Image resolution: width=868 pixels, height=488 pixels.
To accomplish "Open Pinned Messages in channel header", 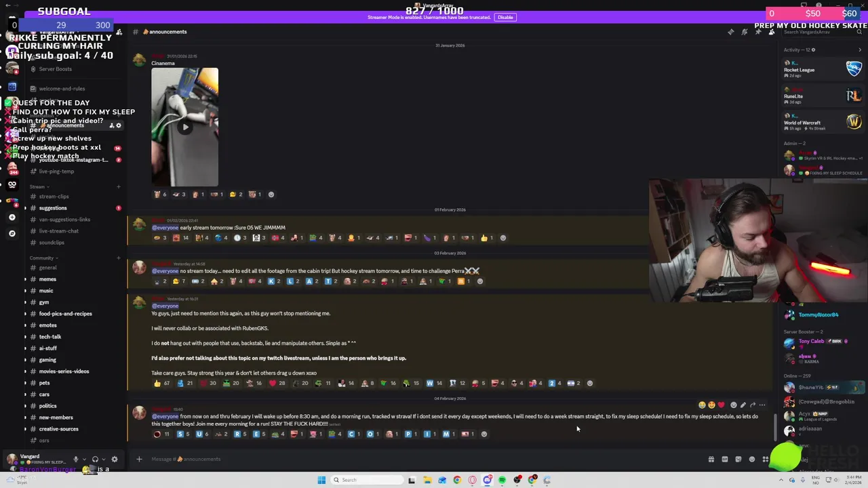I will (758, 32).
